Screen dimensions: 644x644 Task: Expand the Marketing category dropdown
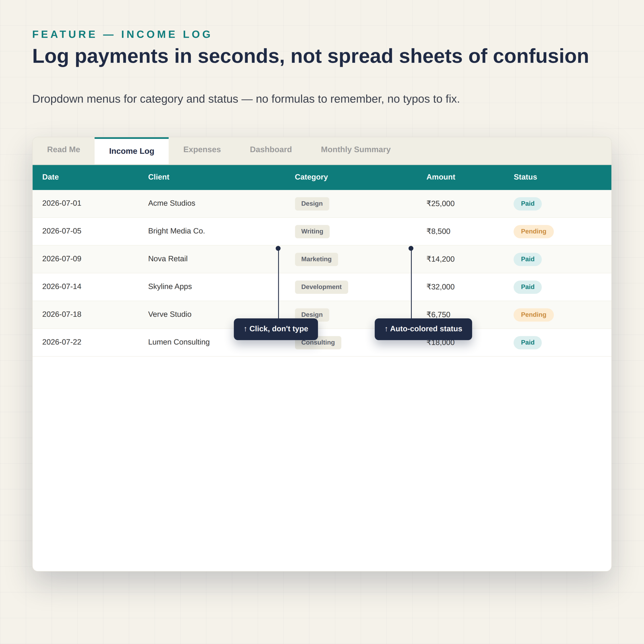[316, 259]
